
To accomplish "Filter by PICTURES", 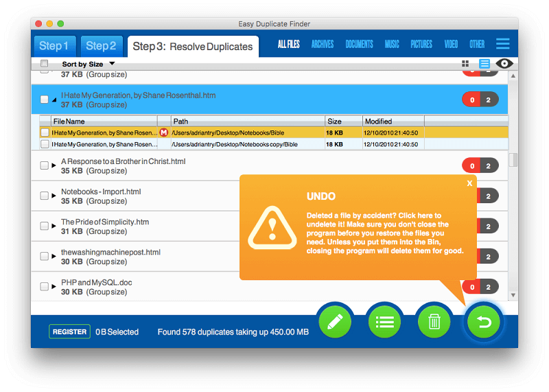I will [421, 44].
